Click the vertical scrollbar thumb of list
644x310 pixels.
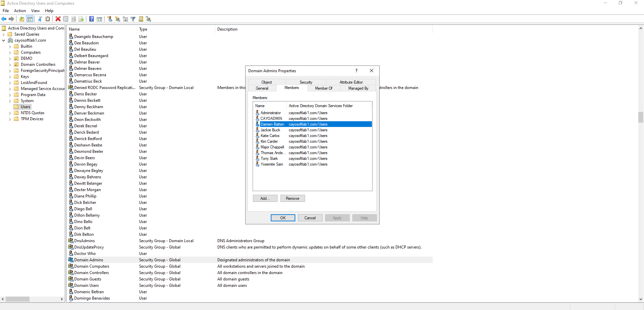coord(641,117)
